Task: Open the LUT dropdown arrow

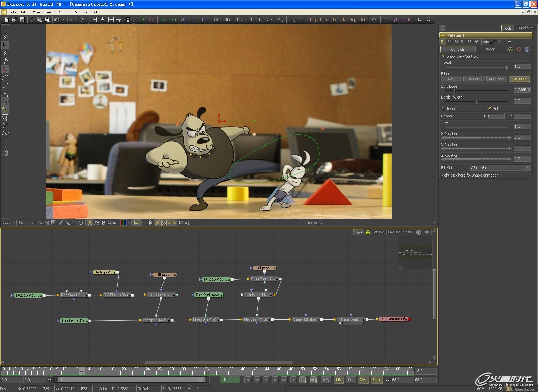Action: pyautogui.click(x=143, y=223)
